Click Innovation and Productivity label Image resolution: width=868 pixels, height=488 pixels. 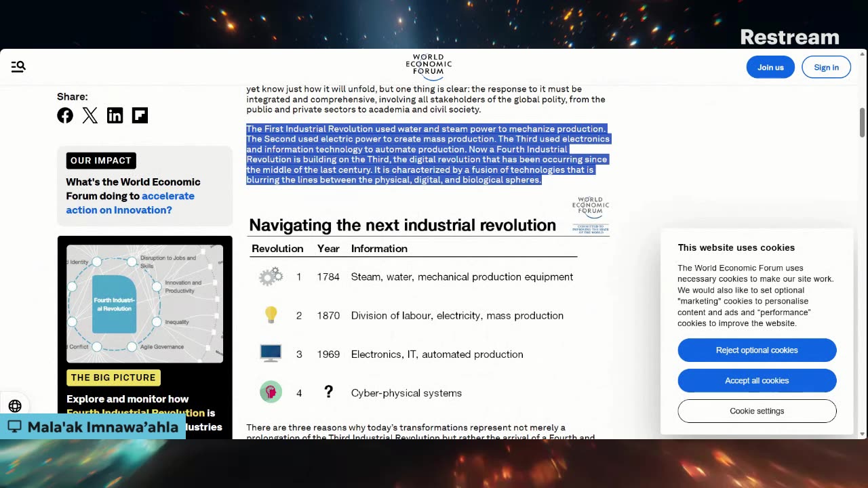(183, 287)
